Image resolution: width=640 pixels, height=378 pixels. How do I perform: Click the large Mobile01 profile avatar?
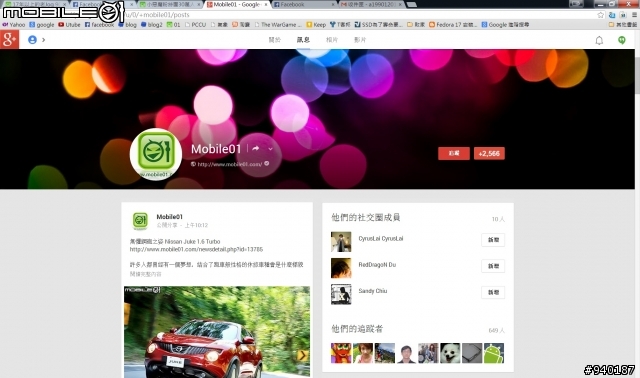tap(156, 154)
